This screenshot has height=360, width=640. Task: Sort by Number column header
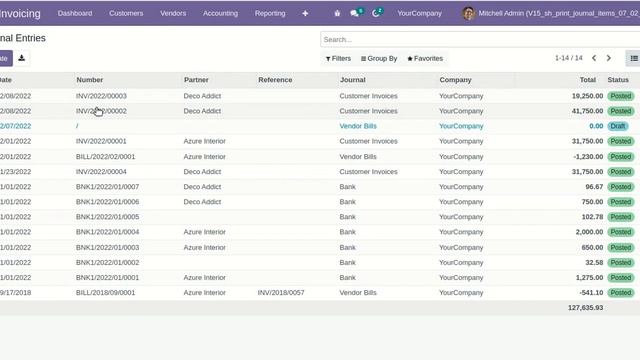point(90,80)
